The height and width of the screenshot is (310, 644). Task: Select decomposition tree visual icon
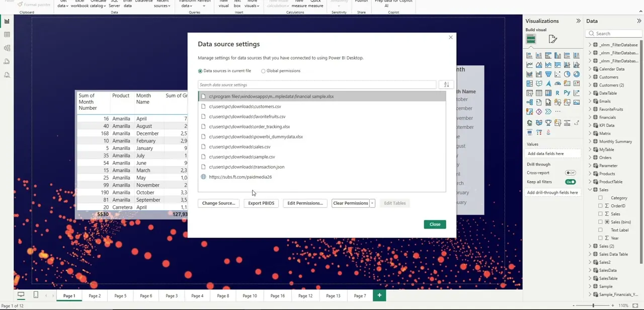click(x=529, y=102)
